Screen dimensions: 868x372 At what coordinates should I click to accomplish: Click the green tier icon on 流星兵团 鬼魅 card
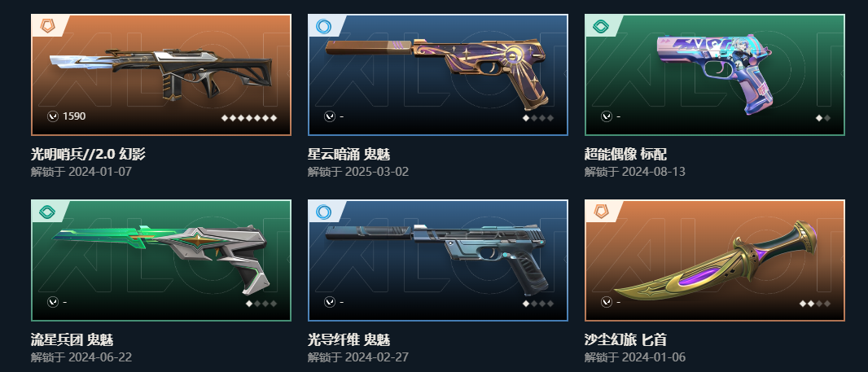pos(48,212)
